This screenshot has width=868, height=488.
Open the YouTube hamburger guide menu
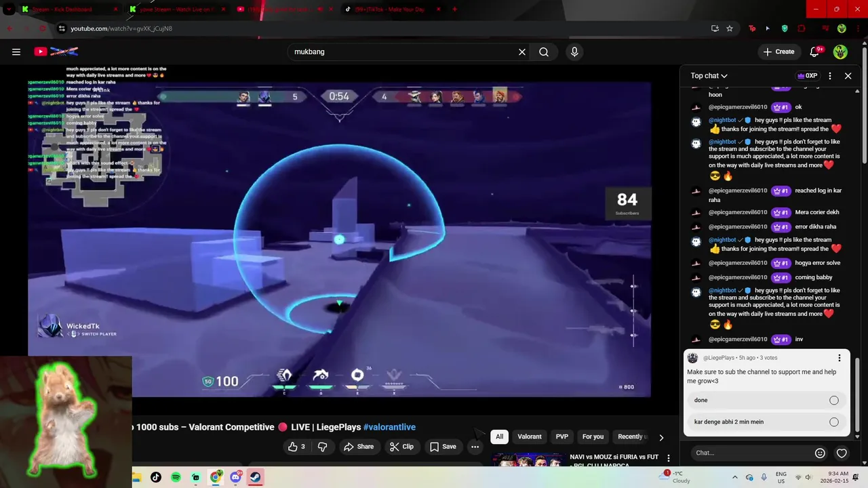pos(16,52)
